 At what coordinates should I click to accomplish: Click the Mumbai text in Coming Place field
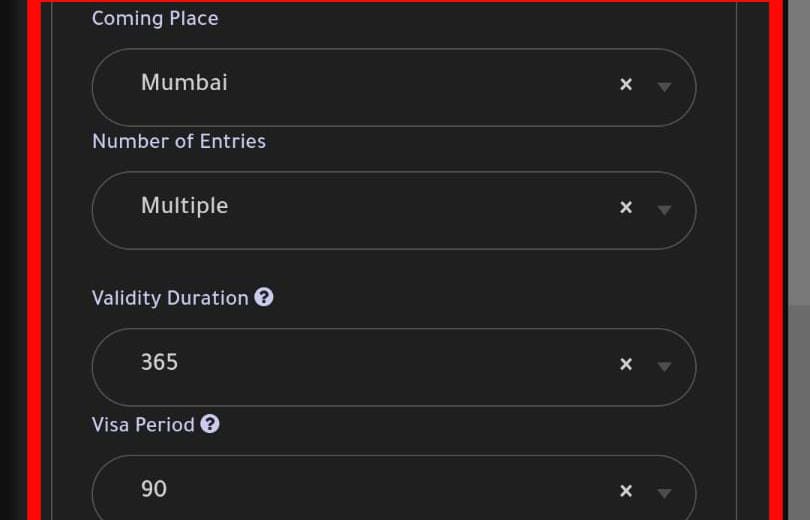184,83
